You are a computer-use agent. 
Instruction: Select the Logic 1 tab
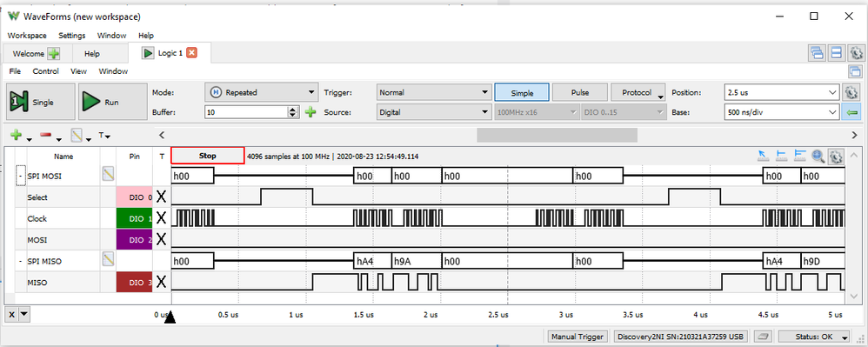pos(170,53)
